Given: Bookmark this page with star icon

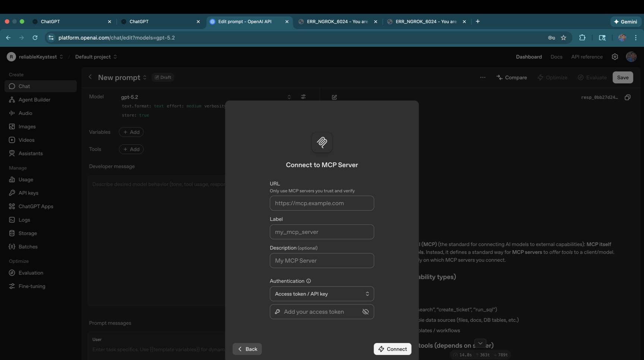Looking at the screenshot, I should click(x=563, y=38).
